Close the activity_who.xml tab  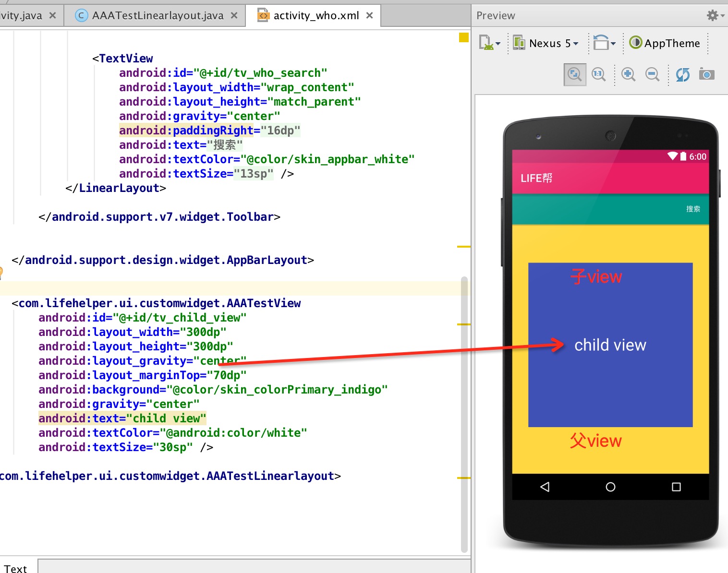coord(369,16)
